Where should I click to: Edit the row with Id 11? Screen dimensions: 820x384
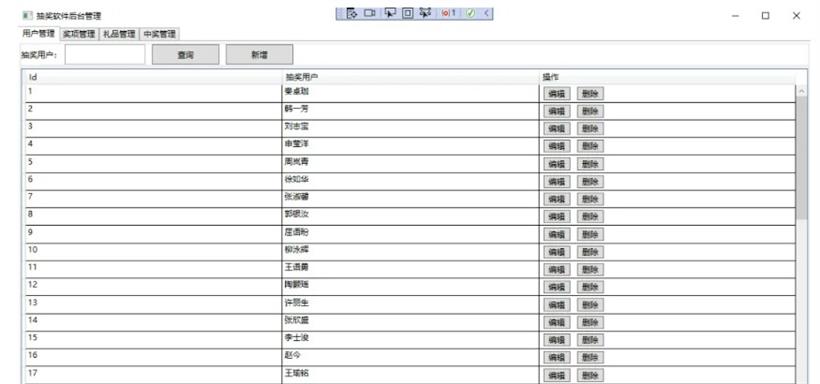coord(557,270)
